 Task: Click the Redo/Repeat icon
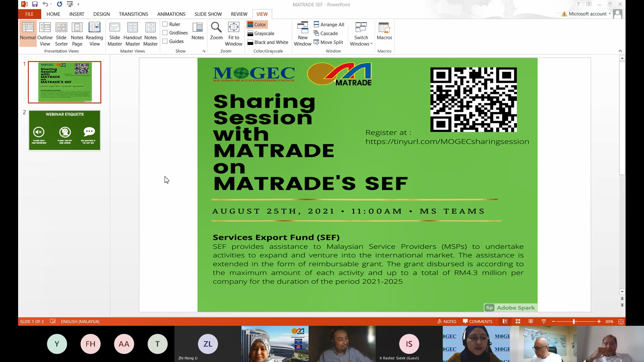pos(59,4)
